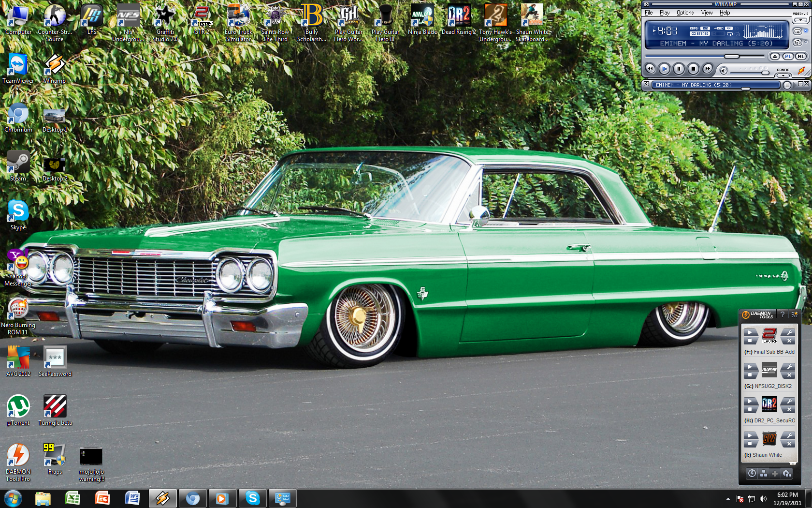
Task: Open the Counter-Strike Source desktop shortcut
Action: 55,22
